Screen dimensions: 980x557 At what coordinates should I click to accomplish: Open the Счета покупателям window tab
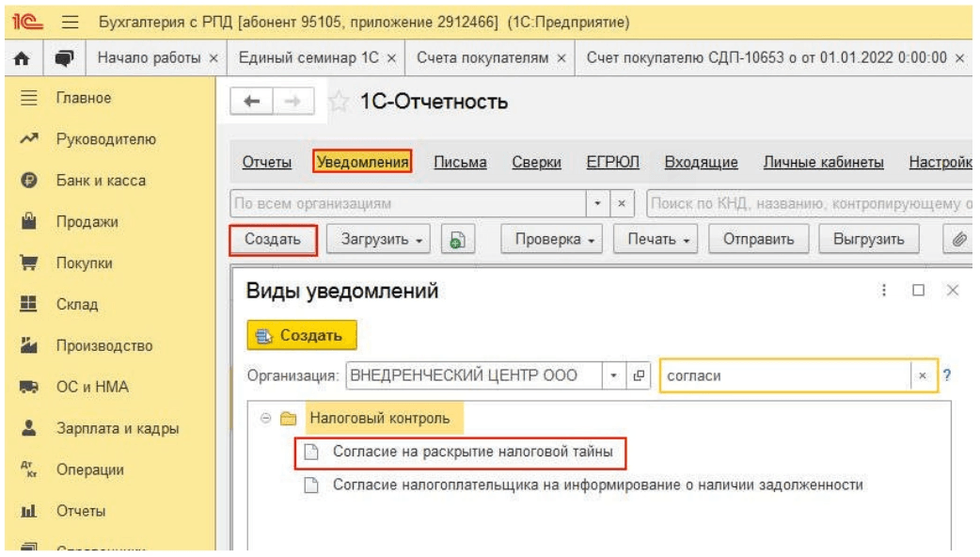click(x=482, y=58)
